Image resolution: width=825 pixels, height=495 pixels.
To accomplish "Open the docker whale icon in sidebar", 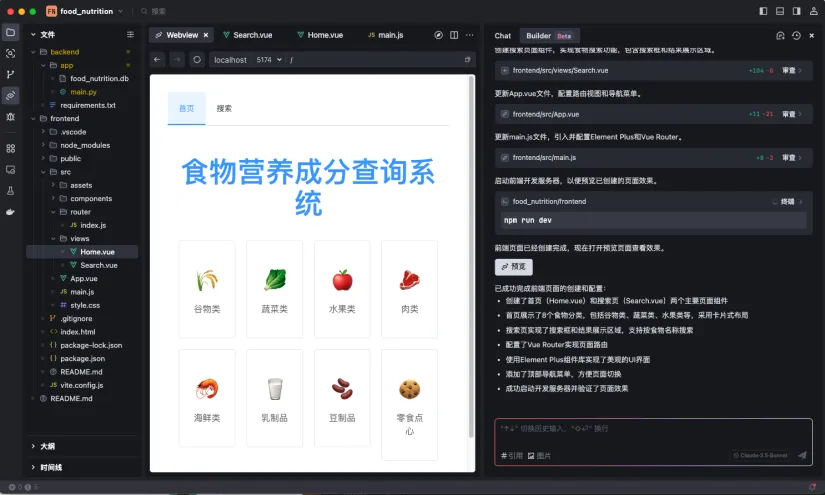I will pos(10,211).
